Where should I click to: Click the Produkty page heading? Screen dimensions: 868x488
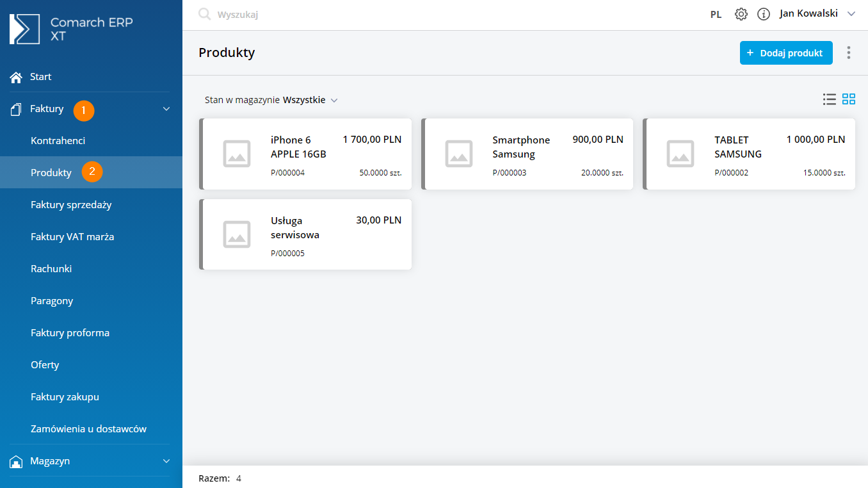click(x=227, y=53)
